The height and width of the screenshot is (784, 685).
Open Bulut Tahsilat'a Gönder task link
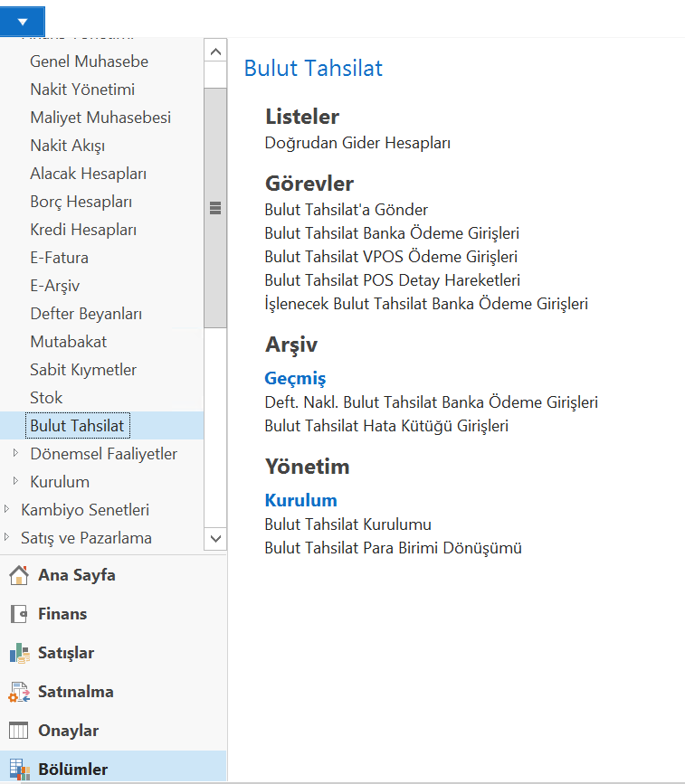pos(347,210)
